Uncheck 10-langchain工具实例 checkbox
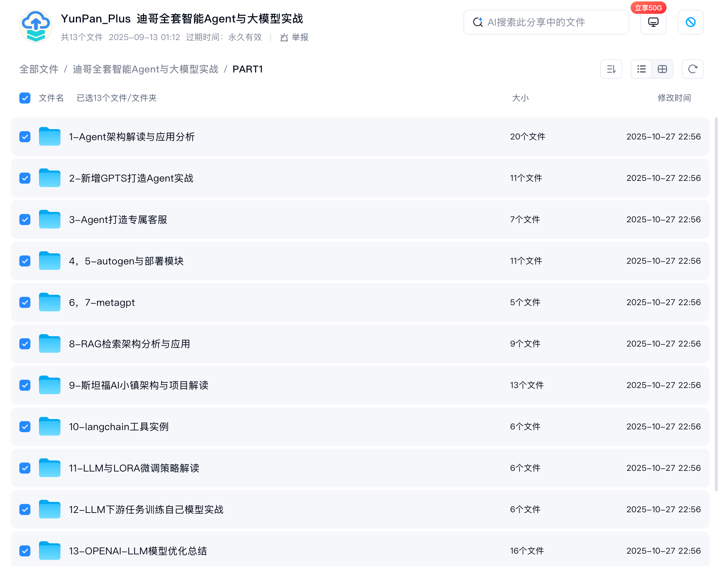Image resolution: width=728 pixels, height=573 pixels. pos(25,427)
